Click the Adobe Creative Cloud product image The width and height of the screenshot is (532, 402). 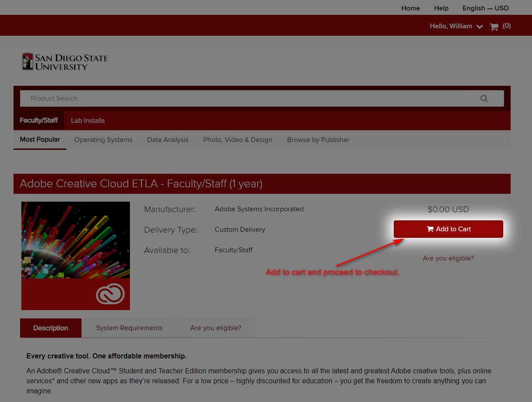pos(75,256)
